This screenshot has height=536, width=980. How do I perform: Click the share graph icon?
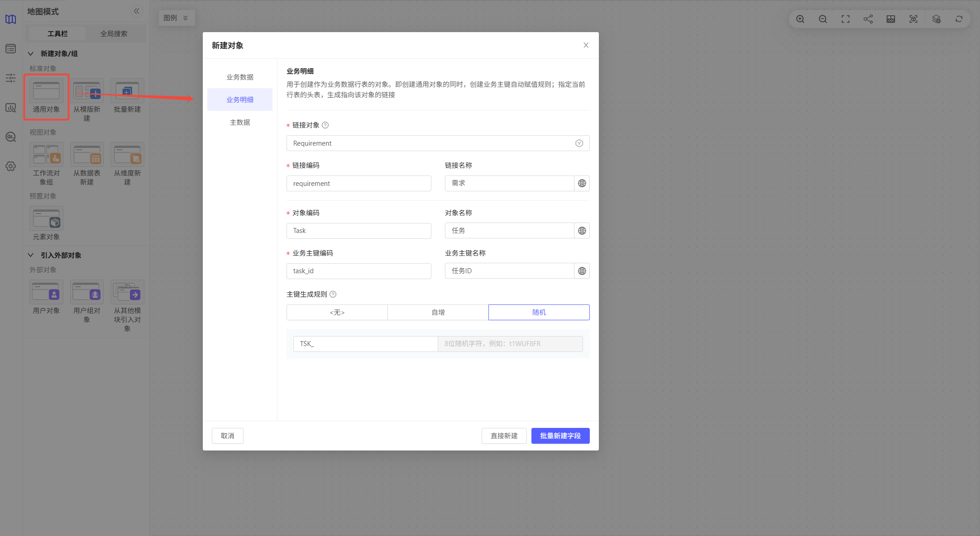pyautogui.click(x=868, y=19)
